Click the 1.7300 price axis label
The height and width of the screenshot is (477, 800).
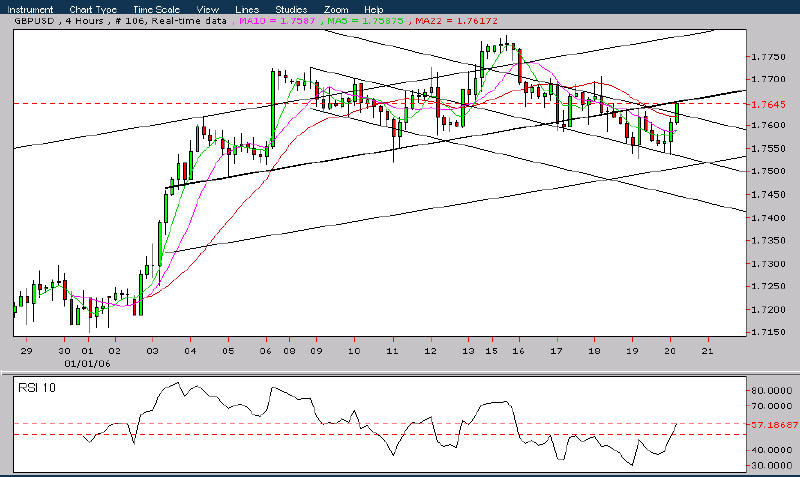click(x=768, y=264)
